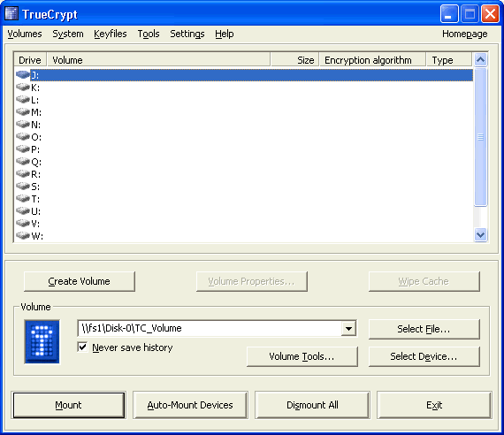
Task: Click the TrueCrypt title bar icon
Action: pos(11,14)
